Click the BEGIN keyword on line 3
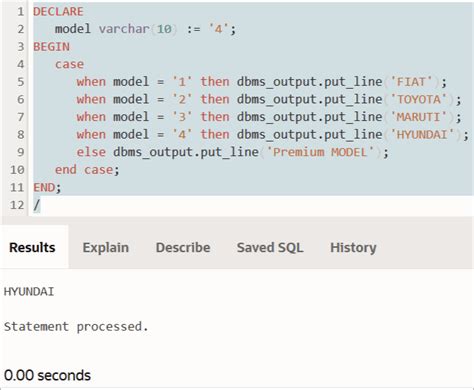This screenshot has height=390, width=474. [51, 47]
